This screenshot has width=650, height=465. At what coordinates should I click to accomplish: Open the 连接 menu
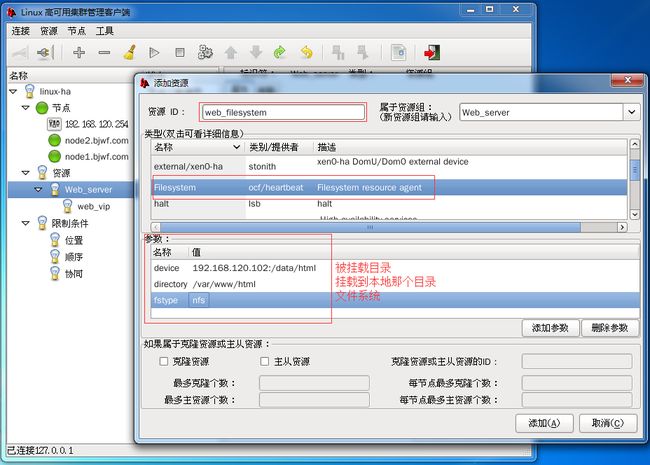pos(20,31)
